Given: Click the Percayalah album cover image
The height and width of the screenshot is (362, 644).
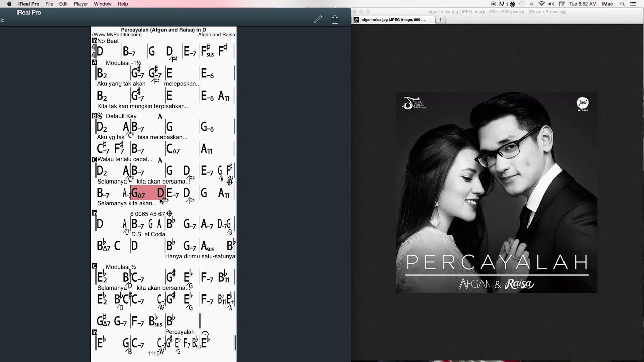Looking at the screenshot, I should 497,192.
